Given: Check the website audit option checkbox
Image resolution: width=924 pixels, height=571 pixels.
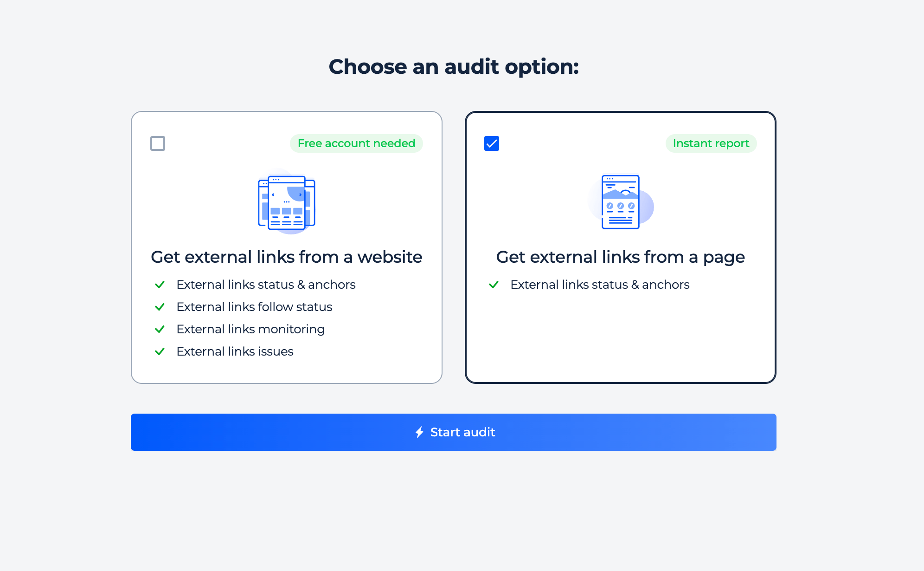Looking at the screenshot, I should [x=158, y=143].
